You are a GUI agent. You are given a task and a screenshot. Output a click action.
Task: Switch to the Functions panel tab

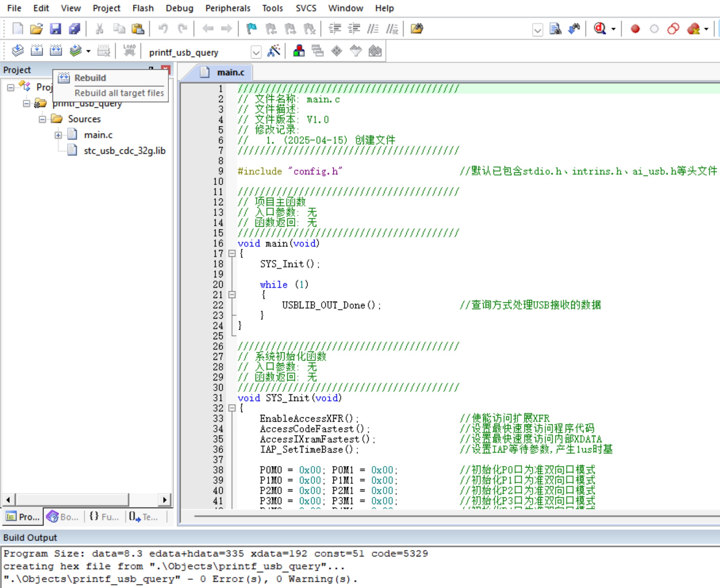point(104,517)
